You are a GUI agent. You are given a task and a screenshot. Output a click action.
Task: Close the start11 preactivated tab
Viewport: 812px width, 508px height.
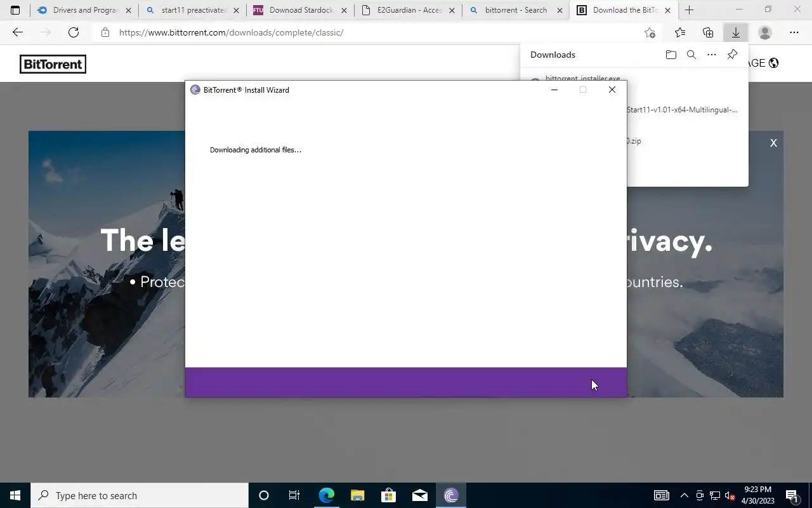(x=236, y=10)
